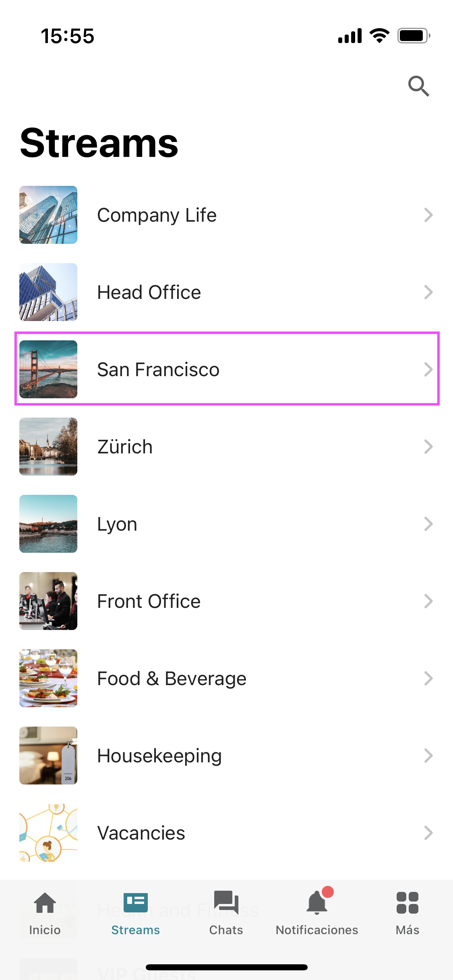Open the Más grid icon
The width and height of the screenshot is (453, 980).
pos(407,903)
